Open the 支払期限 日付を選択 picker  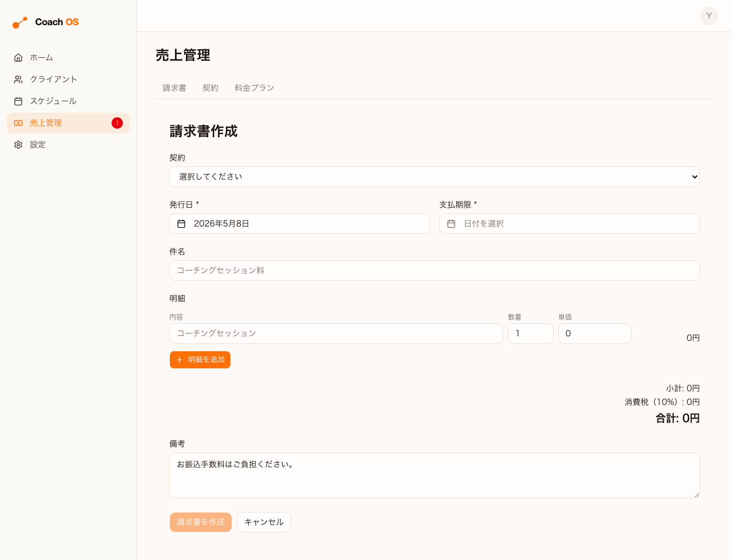(570, 224)
